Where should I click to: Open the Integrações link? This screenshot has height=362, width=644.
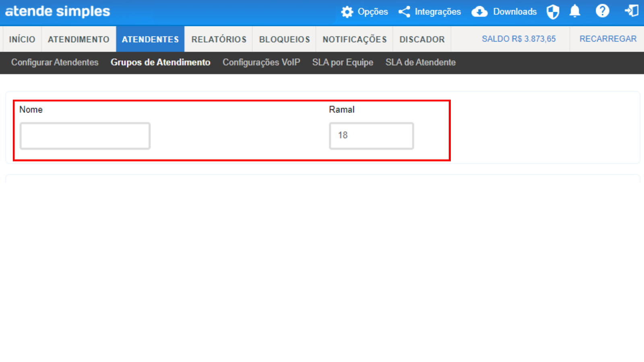point(438,12)
